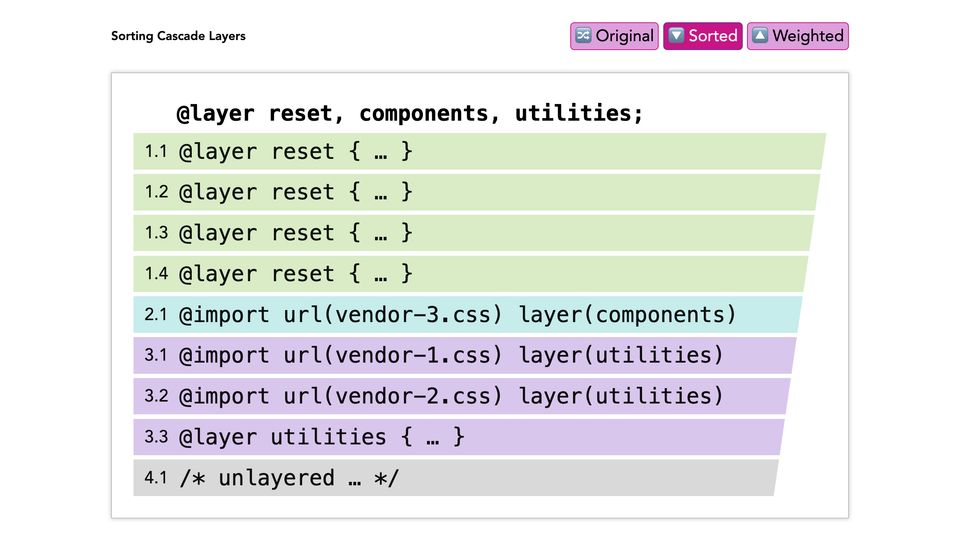Click the shuffle icon on the Original button
960x540 pixels.
(x=583, y=36)
